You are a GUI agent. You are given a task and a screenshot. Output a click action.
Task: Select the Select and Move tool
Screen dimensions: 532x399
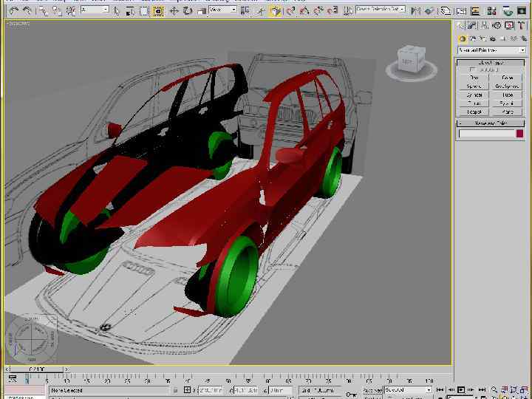[174, 10]
